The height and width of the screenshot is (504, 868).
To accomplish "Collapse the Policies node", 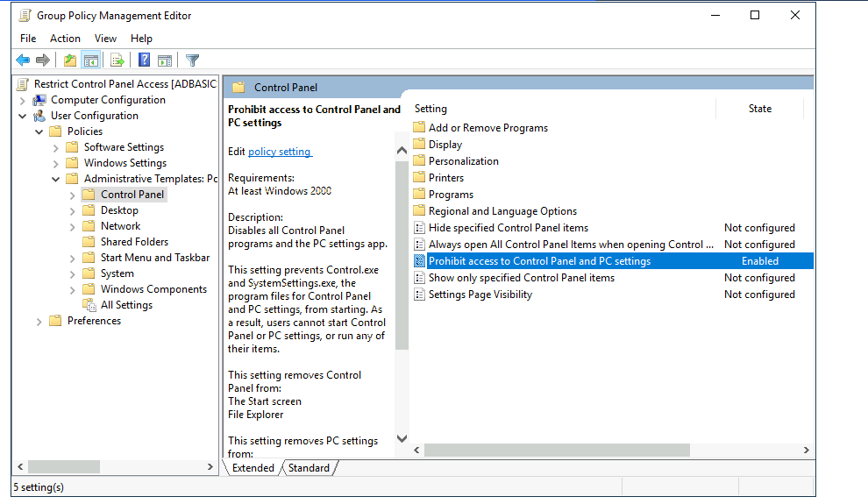I will point(39,131).
